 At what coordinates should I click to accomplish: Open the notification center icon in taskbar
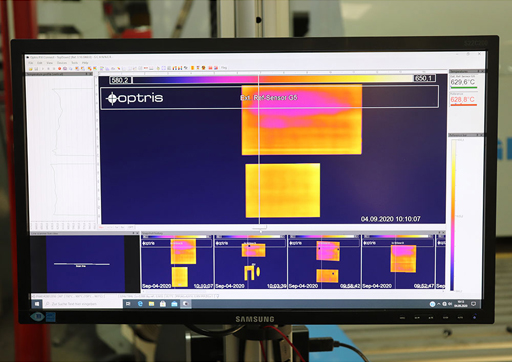[473, 304]
